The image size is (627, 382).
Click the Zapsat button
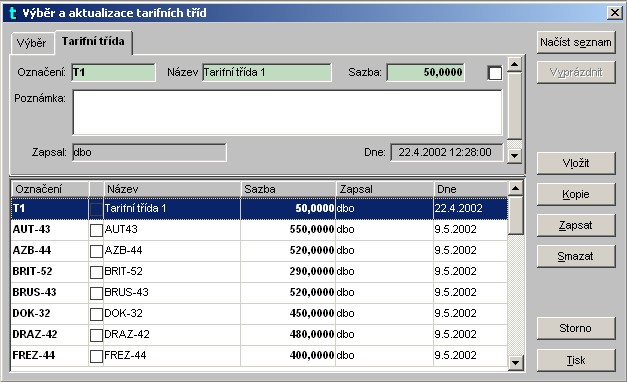[576, 226]
